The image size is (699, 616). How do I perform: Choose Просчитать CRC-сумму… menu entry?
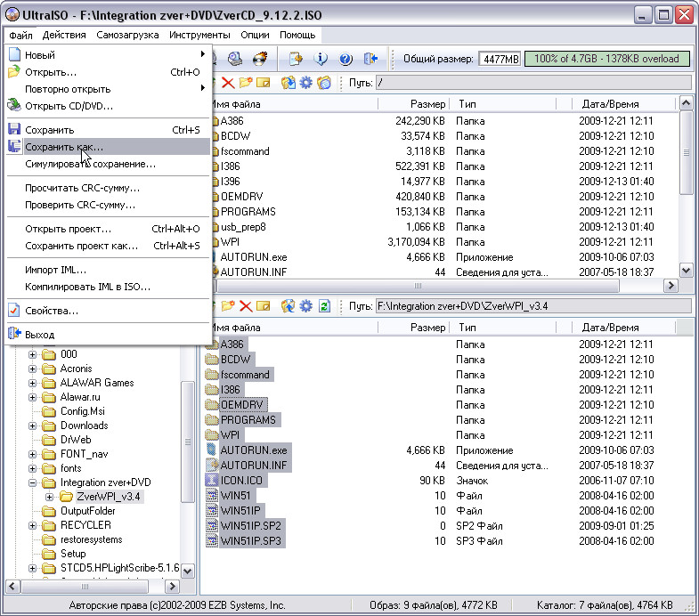click(x=109, y=188)
